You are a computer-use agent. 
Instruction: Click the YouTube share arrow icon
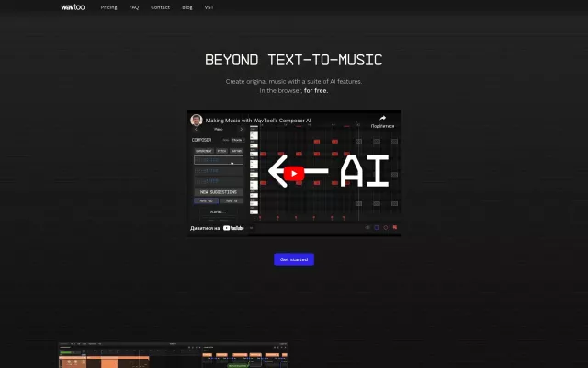click(382, 118)
